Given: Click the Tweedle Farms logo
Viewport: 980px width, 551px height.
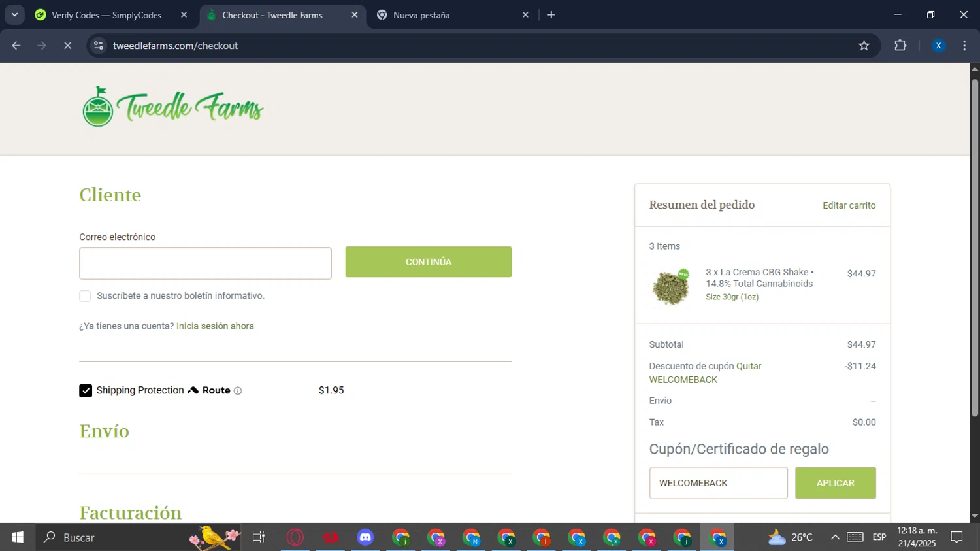Looking at the screenshot, I should [x=172, y=107].
